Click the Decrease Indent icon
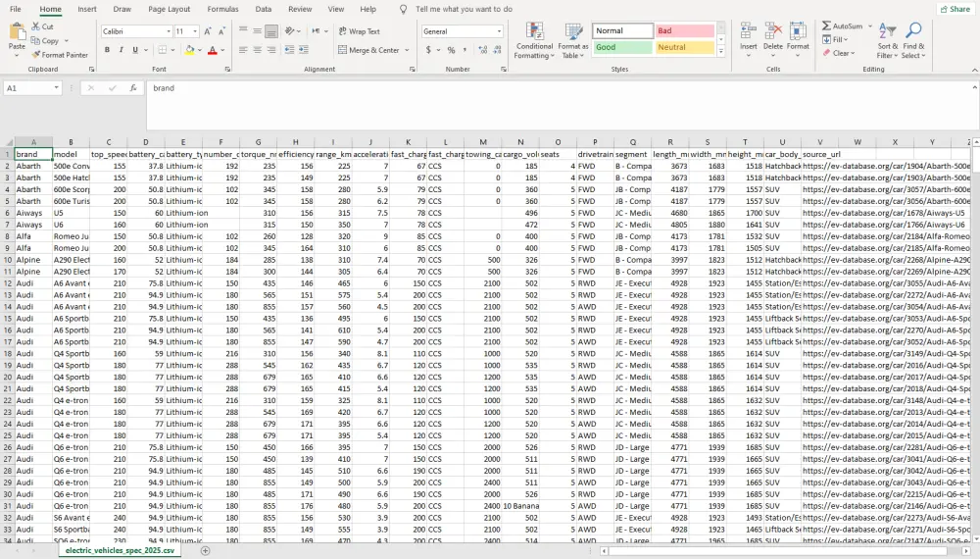Image resolution: width=980 pixels, height=559 pixels. (x=289, y=50)
